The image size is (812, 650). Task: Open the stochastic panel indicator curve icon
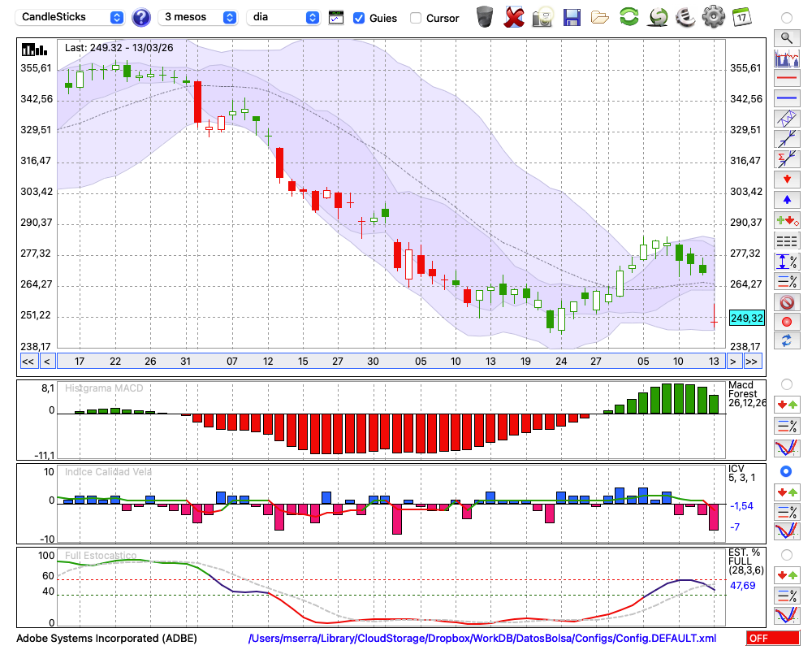(787, 615)
